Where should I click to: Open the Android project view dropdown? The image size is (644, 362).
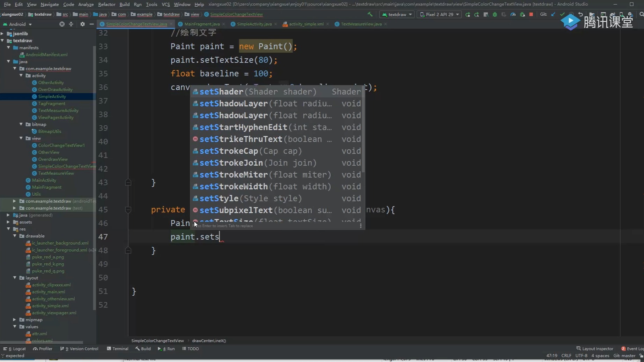(17, 24)
